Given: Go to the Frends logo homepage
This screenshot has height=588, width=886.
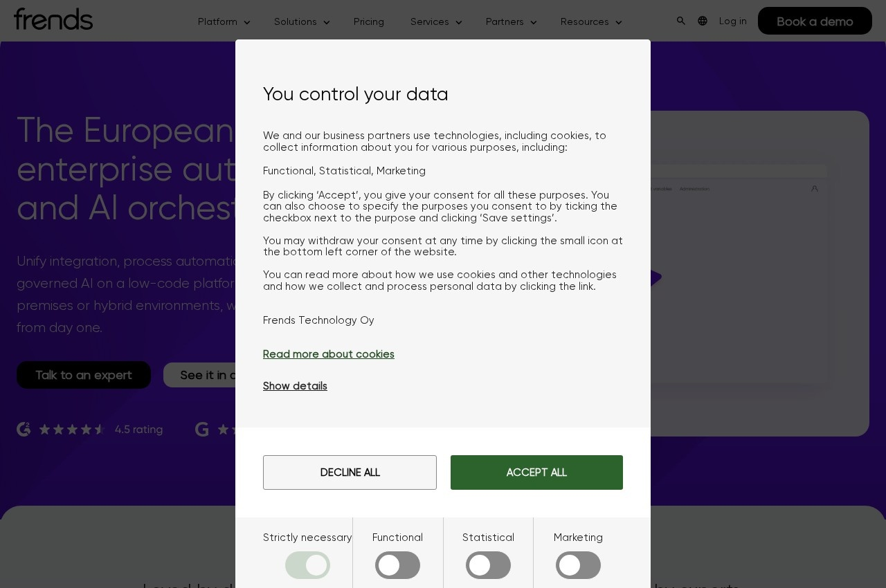Looking at the screenshot, I should (x=53, y=19).
